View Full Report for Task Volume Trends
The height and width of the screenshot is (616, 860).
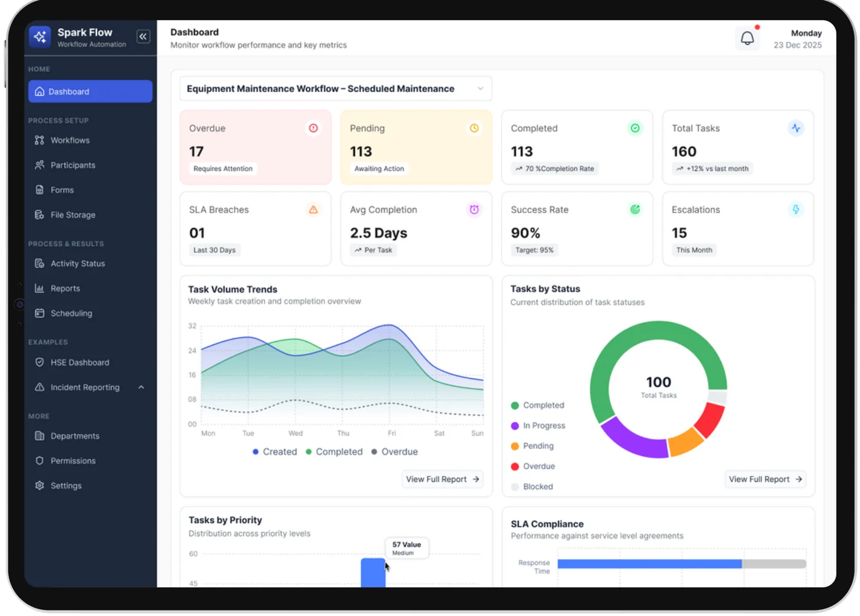pyautogui.click(x=442, y=479)
